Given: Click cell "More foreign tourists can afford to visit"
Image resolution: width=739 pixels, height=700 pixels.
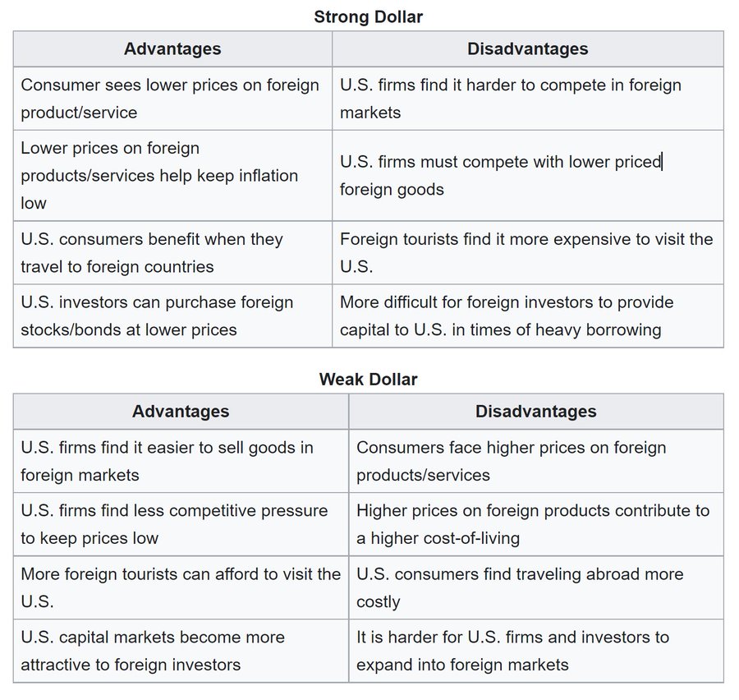Looking at the screenshot, I should [x=181, y=587].
